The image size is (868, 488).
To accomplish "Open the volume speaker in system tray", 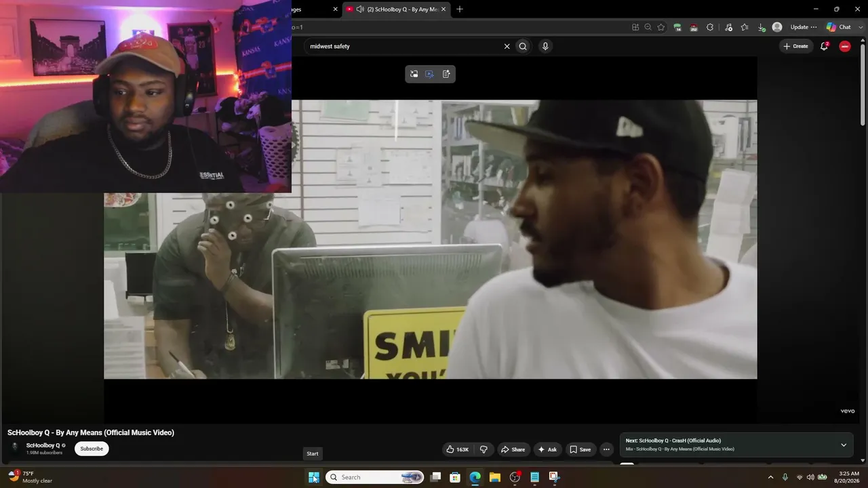I will coord(810,477).
